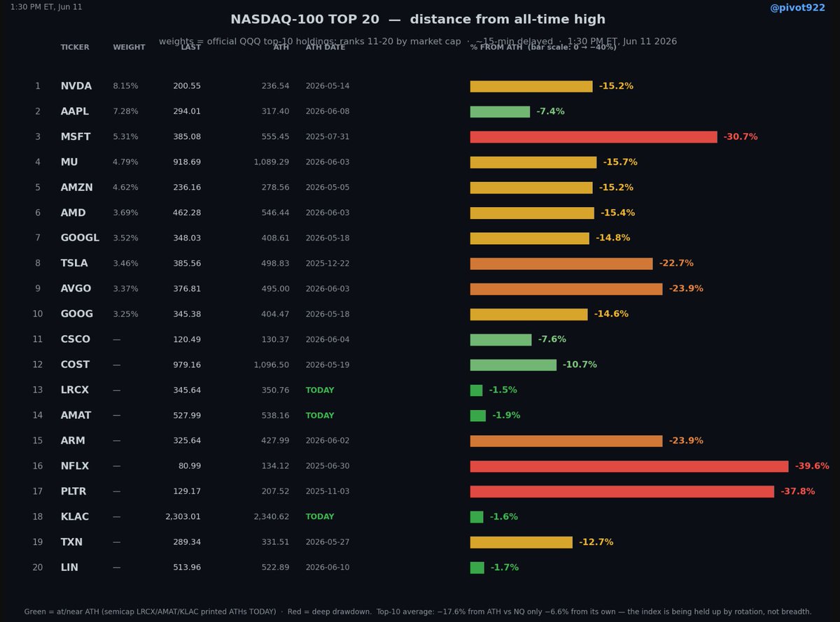Click the TODAY label in LRCX row
Viewport: 840px width, 622px height.
point(320,390)
